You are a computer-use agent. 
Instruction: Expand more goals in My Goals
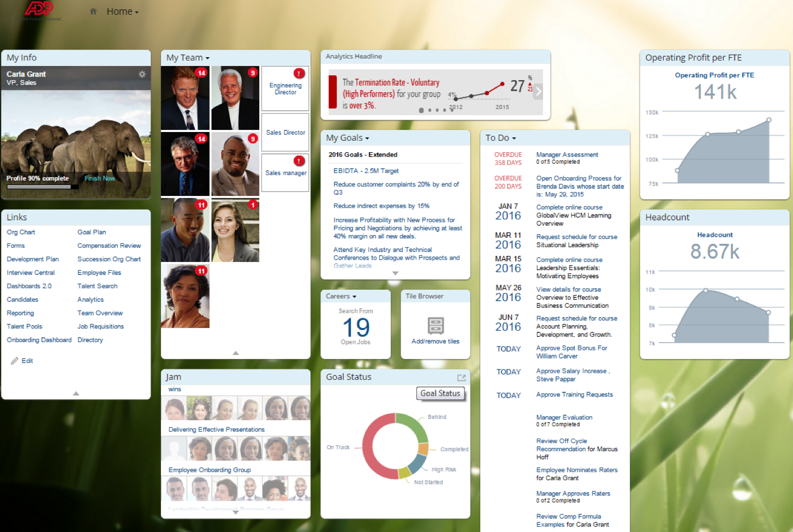click(395, 273)
